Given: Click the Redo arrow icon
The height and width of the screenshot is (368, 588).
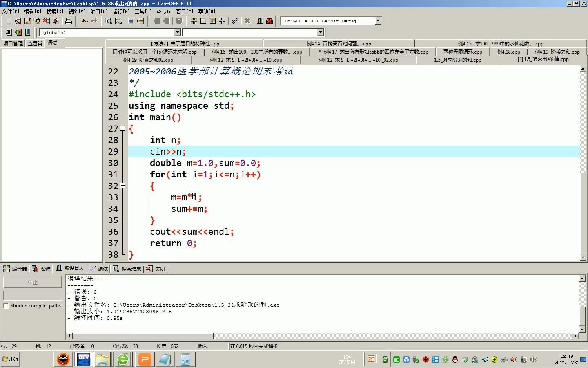Looking at the screenshot, I should click(x=94, y=21).
